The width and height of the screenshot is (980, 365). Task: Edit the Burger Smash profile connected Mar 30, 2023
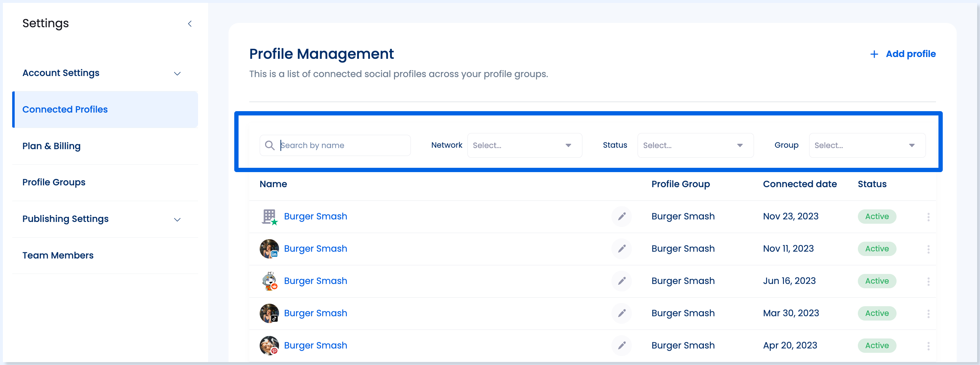coord(621,313)
